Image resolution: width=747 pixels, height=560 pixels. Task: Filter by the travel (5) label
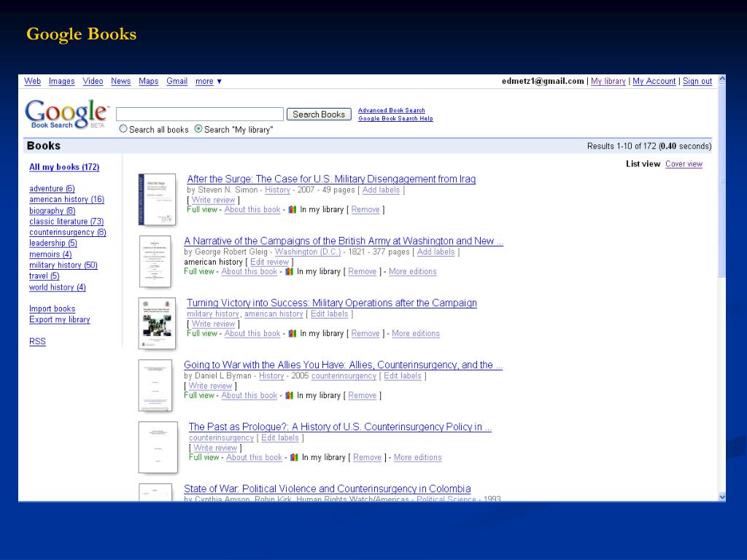pos(44,276)
